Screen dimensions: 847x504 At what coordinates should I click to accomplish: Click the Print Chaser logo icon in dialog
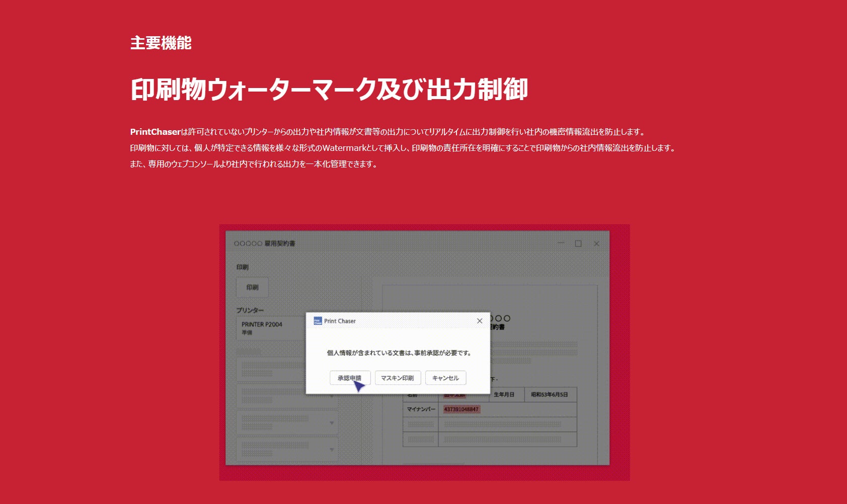point(318,321)
